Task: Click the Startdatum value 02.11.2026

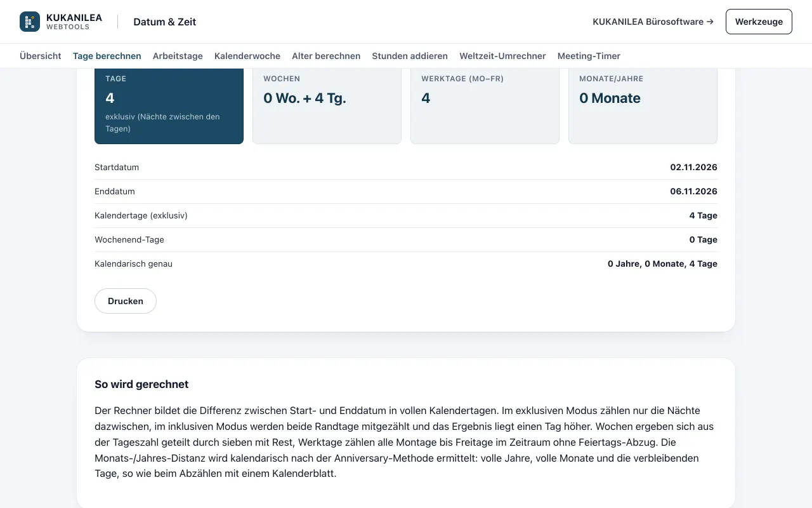Action: tap(693, 168)
